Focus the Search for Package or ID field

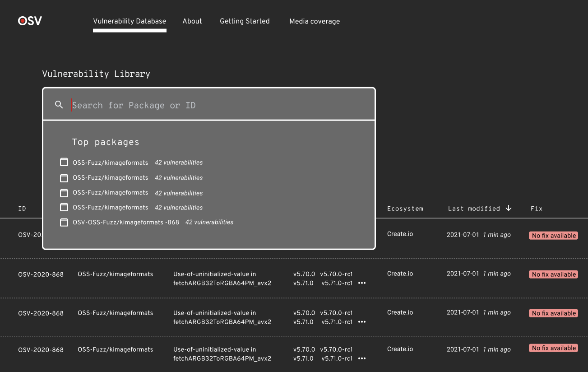(209, 105)
